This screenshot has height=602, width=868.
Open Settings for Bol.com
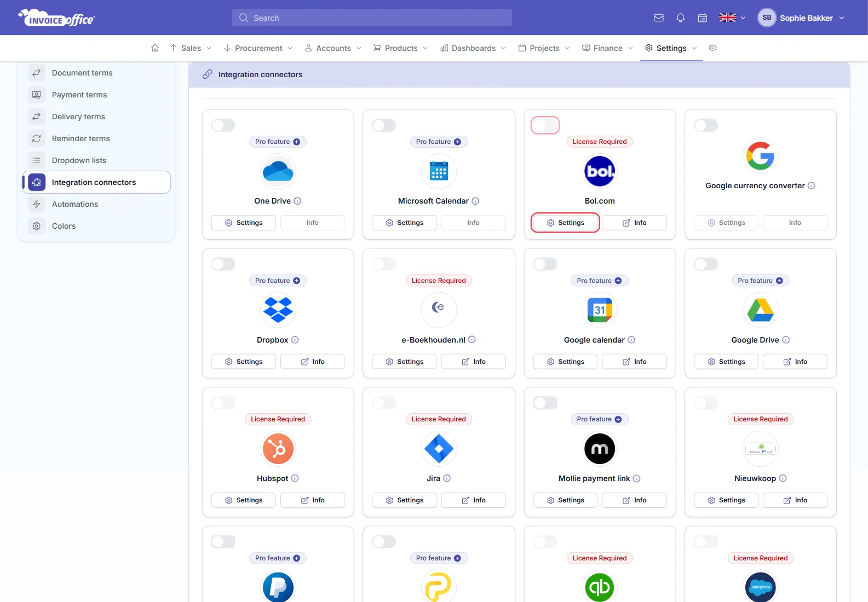tap(565, 223)
